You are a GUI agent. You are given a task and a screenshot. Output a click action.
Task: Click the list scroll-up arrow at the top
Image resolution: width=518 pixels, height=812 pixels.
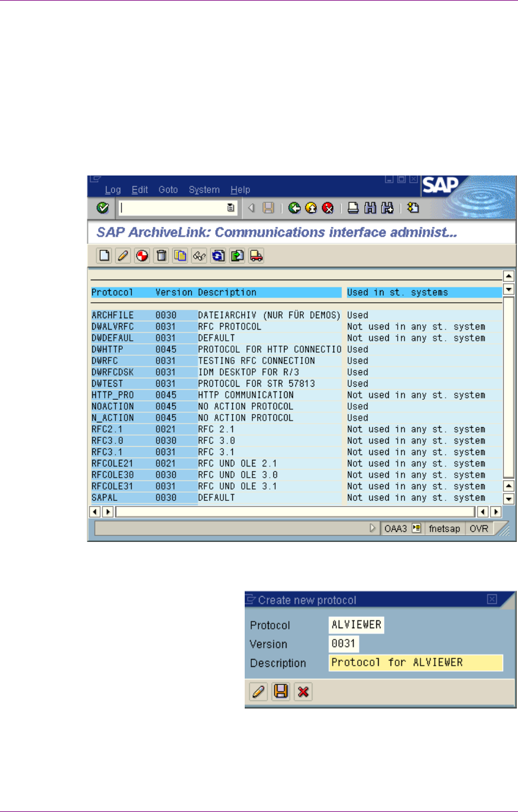click(508, 276)
